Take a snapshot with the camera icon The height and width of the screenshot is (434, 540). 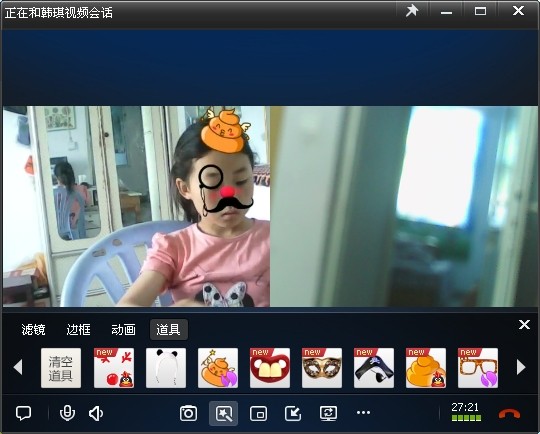[188, 413]
